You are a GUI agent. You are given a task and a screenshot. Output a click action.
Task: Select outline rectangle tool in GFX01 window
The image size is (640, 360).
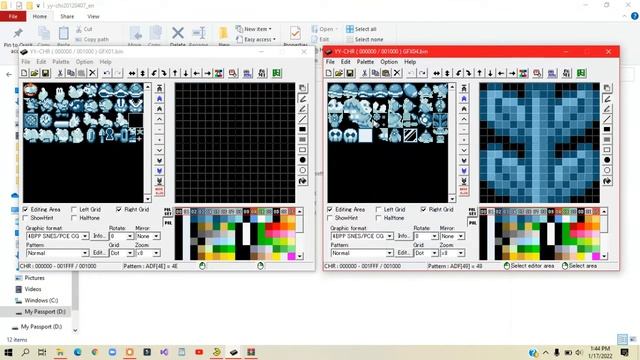(302, 150)
